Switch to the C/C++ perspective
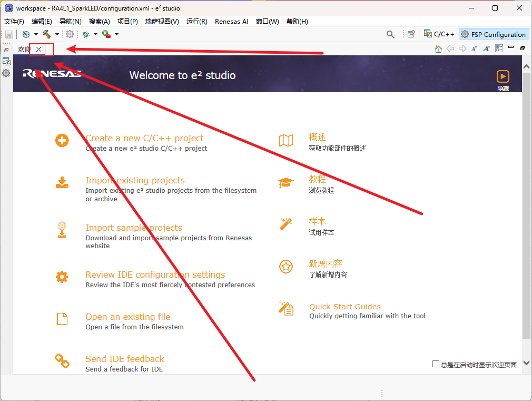 (x=439, y=34)
